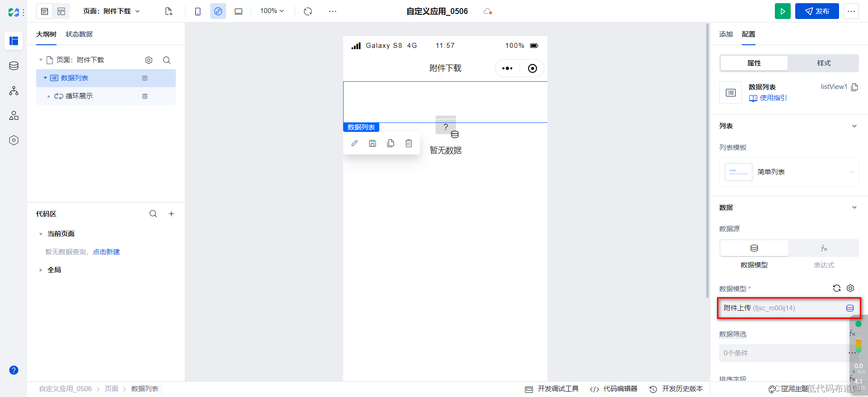The height and width of the screenshot is (397, 868).
Task: Add new item in 代码区 with plus
Action: coord(171,214)
